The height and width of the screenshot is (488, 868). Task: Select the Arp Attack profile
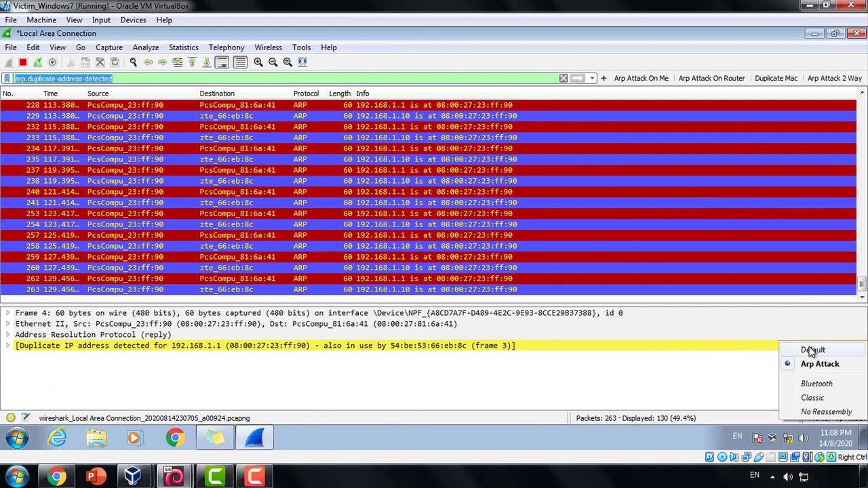(x=820, y=364)
